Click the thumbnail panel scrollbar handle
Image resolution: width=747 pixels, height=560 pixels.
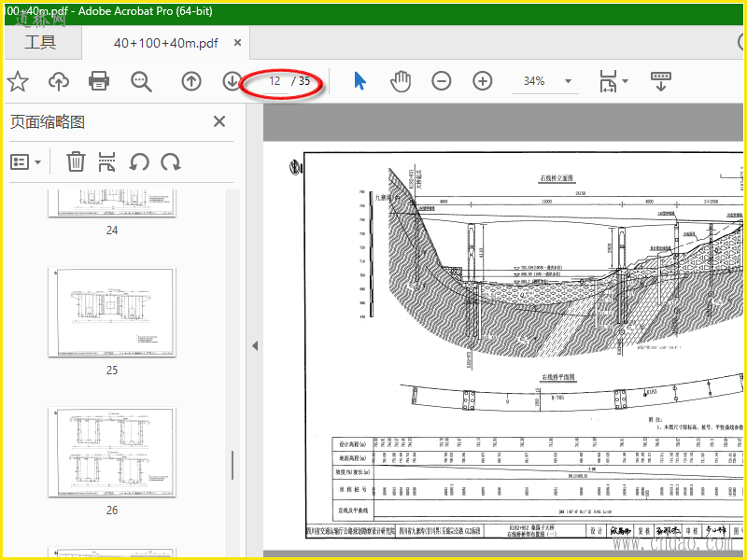(x=232, y=465)
